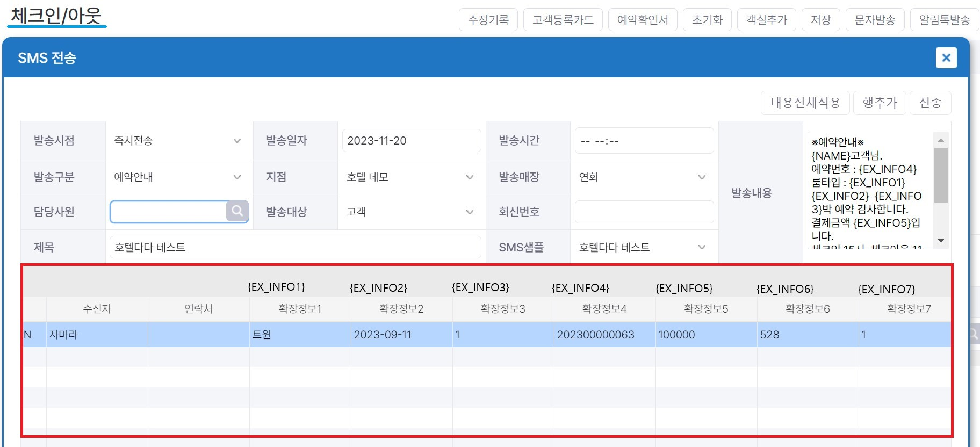Click the staff search magnifier icon
This screenshot has width=980, height=447.
pyautogui.click(x=237, y=211)
